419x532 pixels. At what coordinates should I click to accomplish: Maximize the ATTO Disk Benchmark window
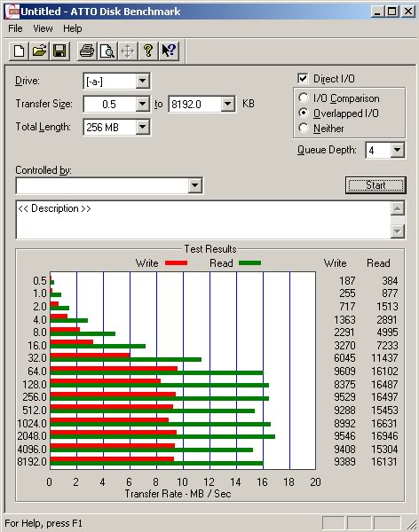click(x=391, y=12)
